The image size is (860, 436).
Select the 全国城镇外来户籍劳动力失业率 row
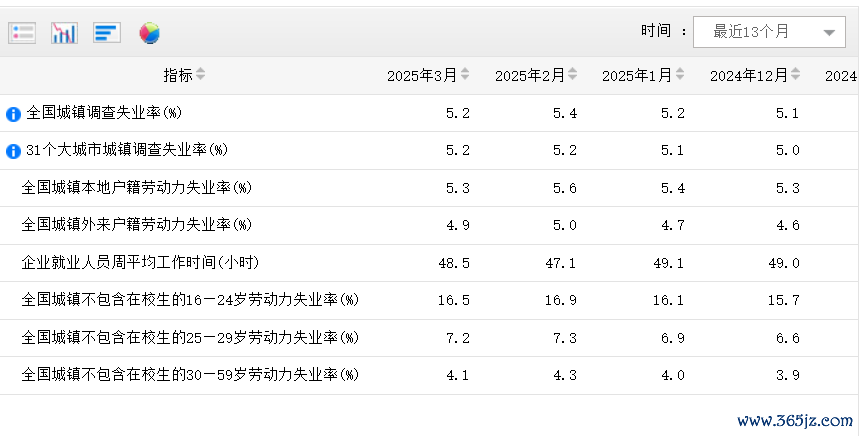(x=136, y=225)
